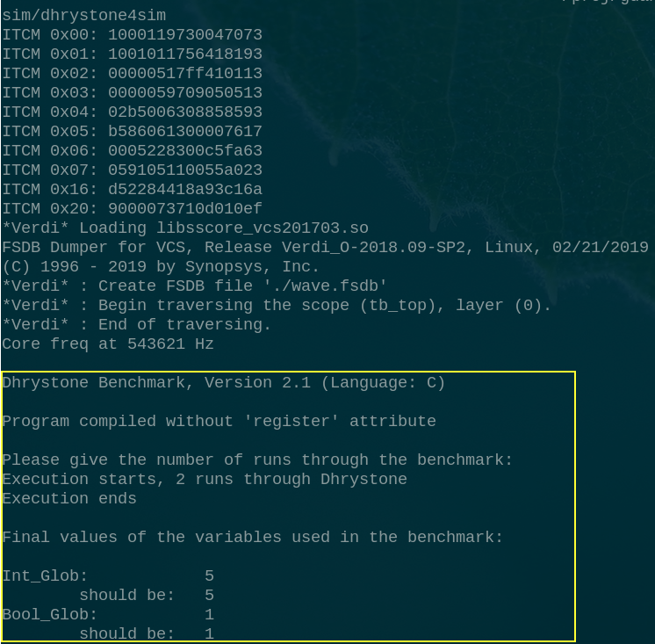Click the Execution starts, 2 runs line

coord(205,480)
